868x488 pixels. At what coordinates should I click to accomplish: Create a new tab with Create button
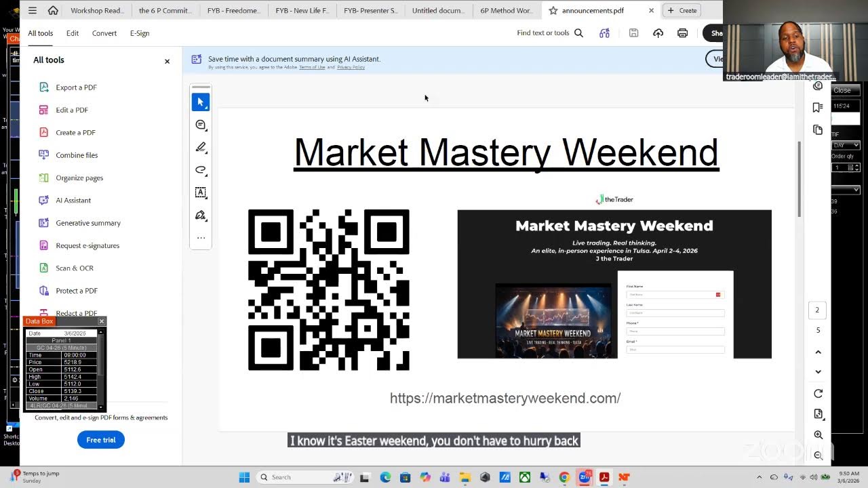coord(682,10)
